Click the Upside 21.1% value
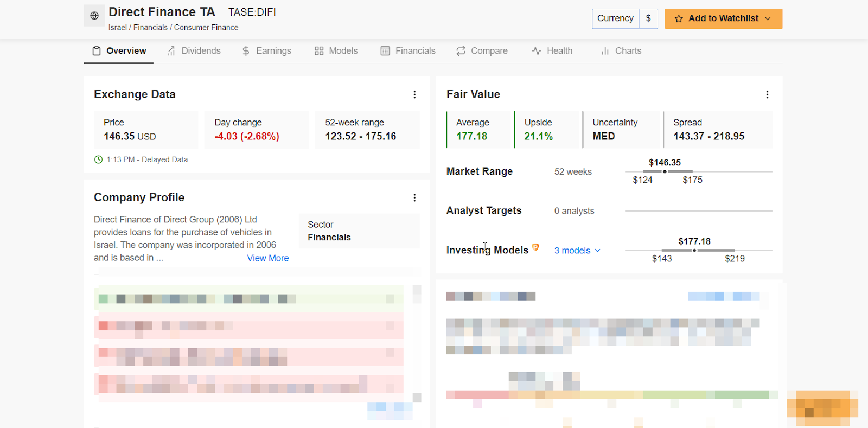Viewport: 868px width, 428px height. (539, 136)
